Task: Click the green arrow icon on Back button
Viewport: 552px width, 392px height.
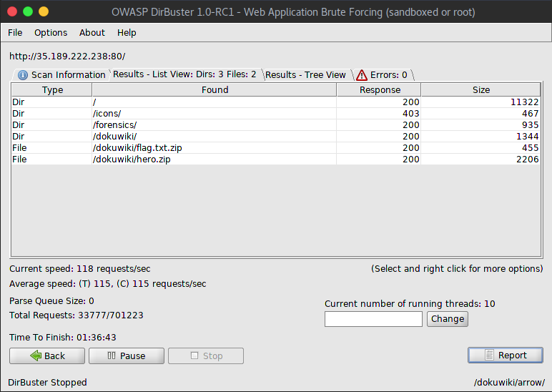Action: 36,356
